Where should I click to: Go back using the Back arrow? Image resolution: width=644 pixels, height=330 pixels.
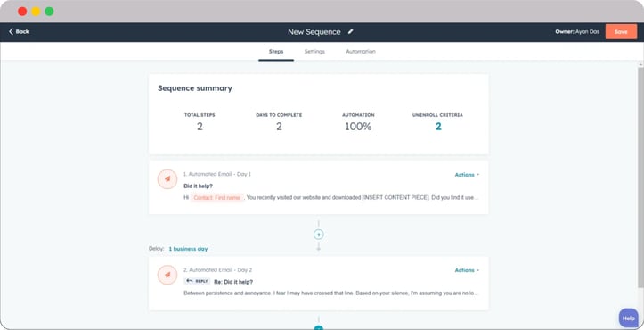coord(19,32)
